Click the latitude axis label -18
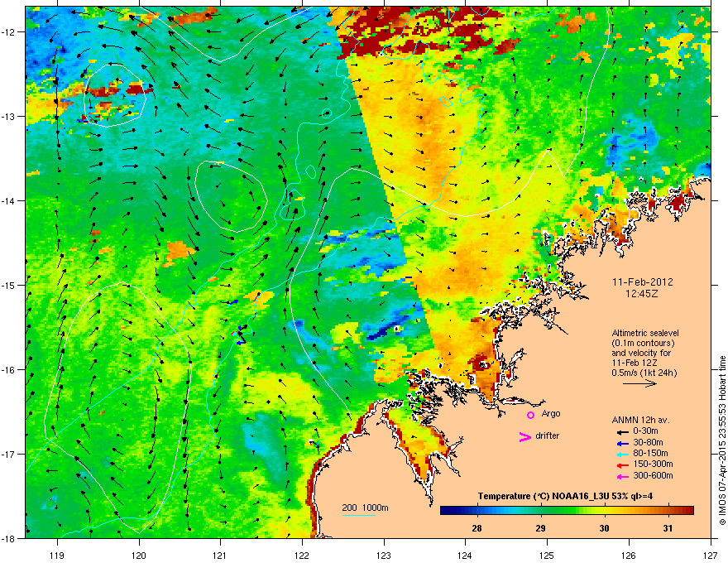Viewport: 728px width, 563px height. point(9,538)
